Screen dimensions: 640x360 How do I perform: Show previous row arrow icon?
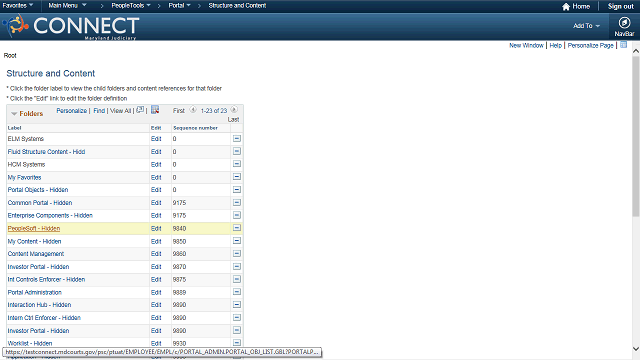tap(193, 110)
